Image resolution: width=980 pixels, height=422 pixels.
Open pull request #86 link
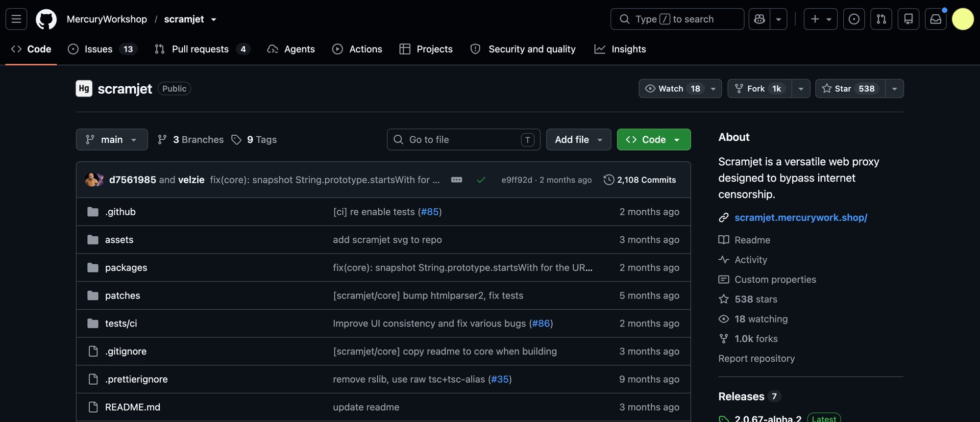coord(541,323)
